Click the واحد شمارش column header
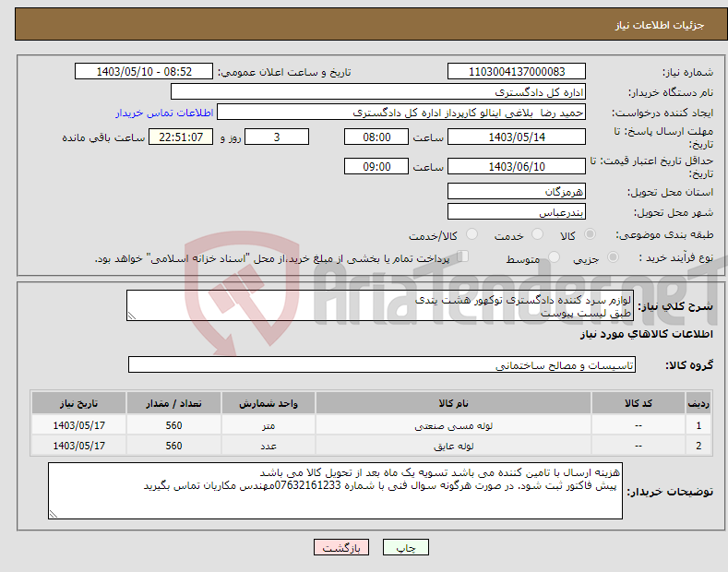 269,403
